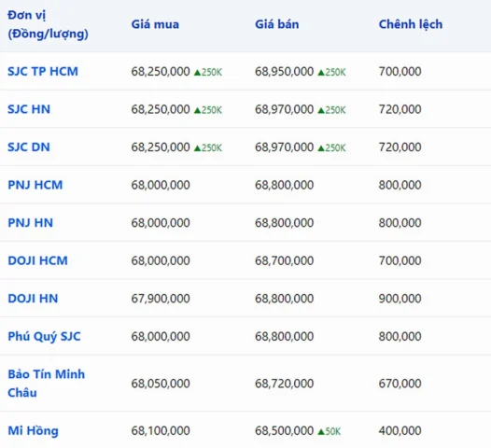Select PNJ HCM sell price 68,800,000
The width and height of the screenshot is (491, 448).
point(284,186)
